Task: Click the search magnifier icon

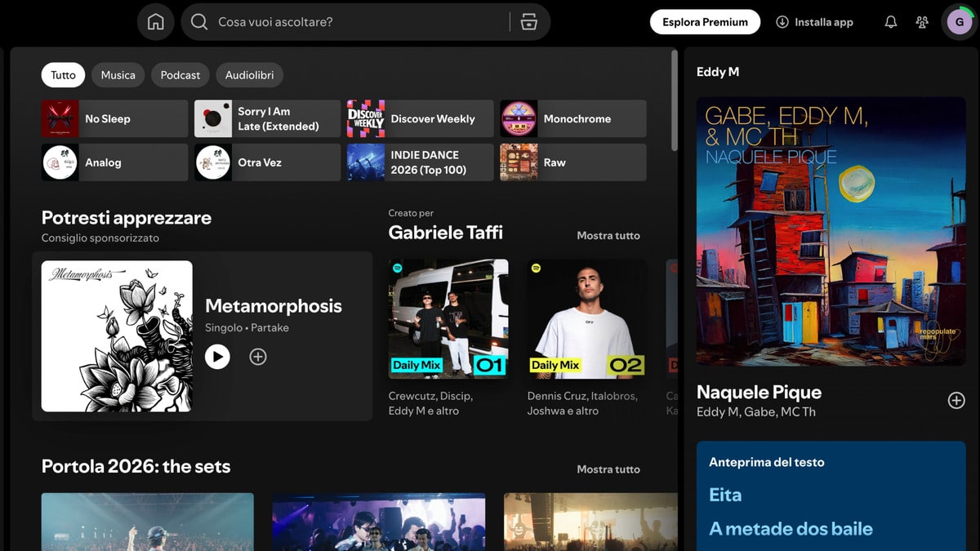Action: pos(199,22)
